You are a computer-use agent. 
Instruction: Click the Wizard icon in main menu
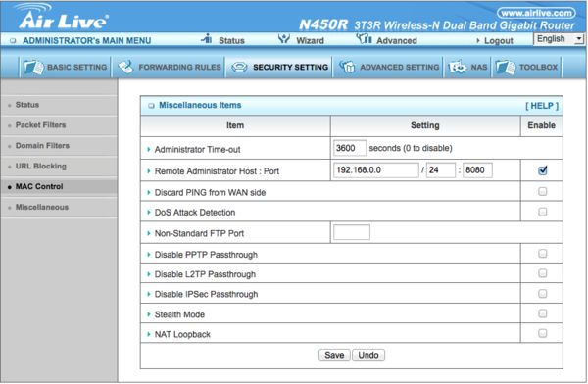pyautogui.click(x=284, y=38)
